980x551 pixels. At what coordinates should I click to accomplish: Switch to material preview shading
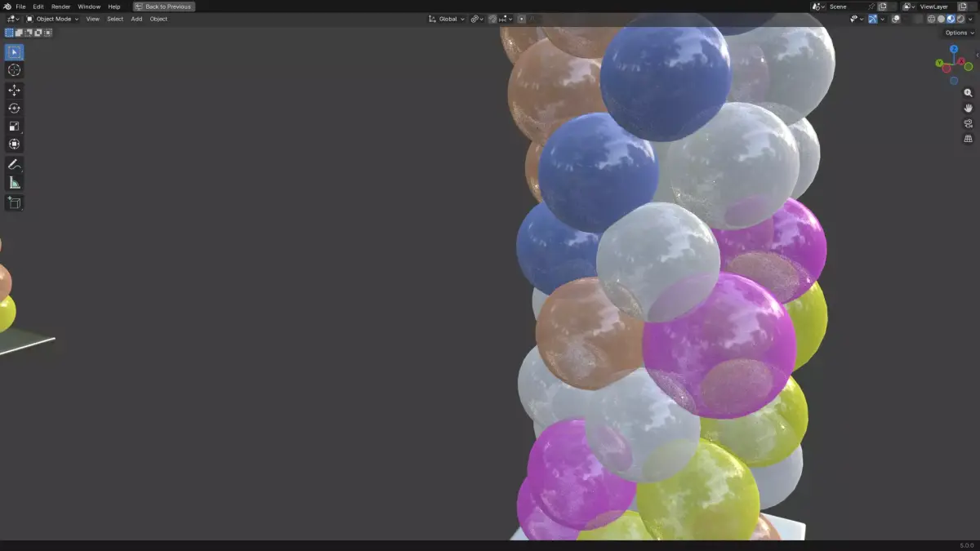(x=951, y=19)
